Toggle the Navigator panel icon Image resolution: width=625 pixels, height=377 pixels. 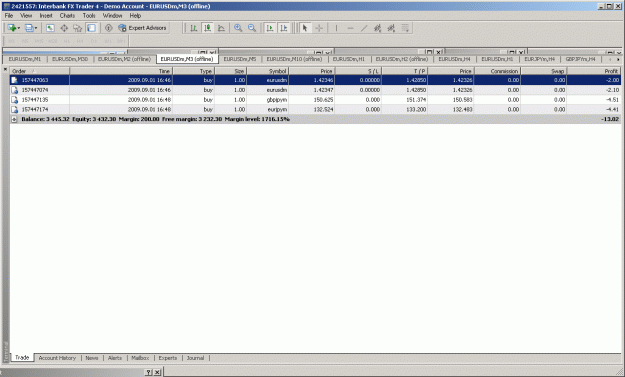(78, 28)
